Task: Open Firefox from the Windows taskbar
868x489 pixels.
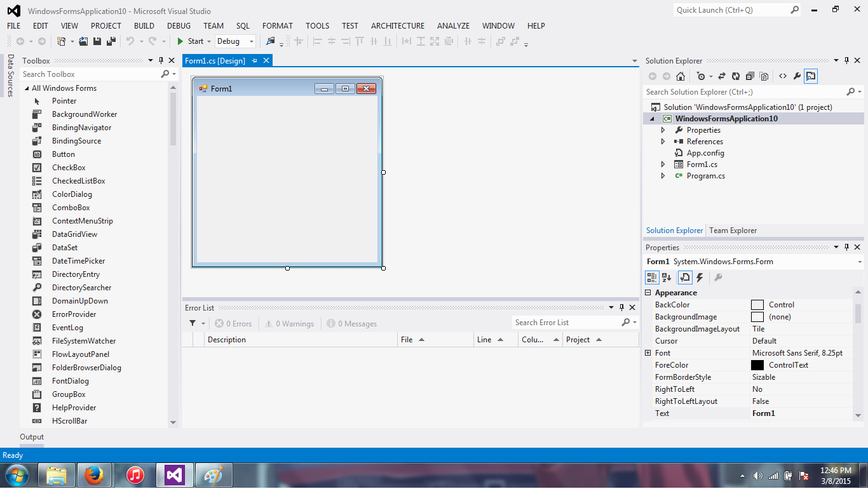Action: pyautogui.click(x=94, y=475)
